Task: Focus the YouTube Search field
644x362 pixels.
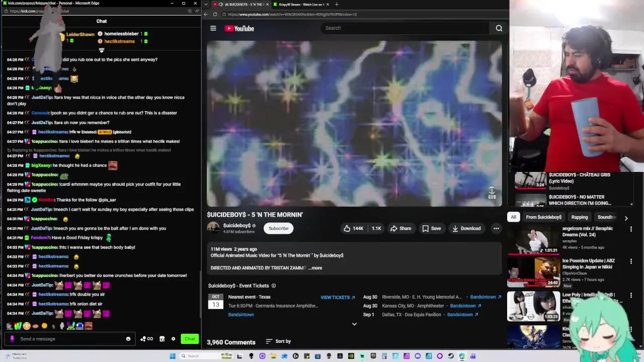Action: [405, 28]
